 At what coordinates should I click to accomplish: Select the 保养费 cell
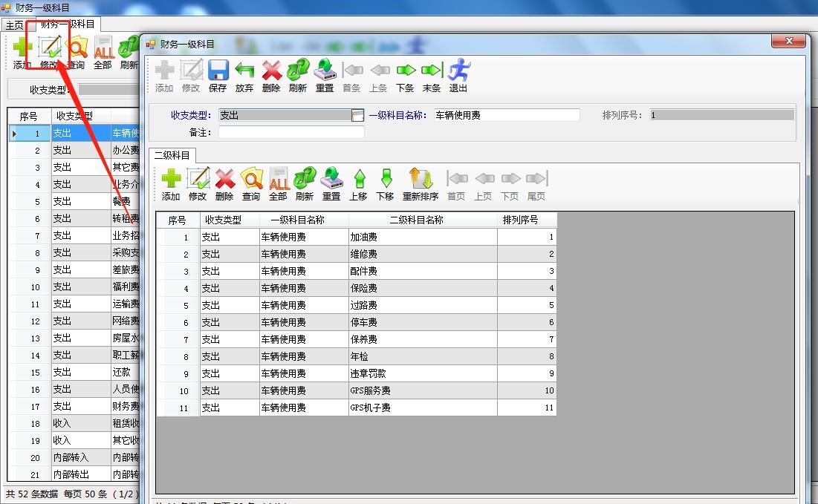coord(423,339)
